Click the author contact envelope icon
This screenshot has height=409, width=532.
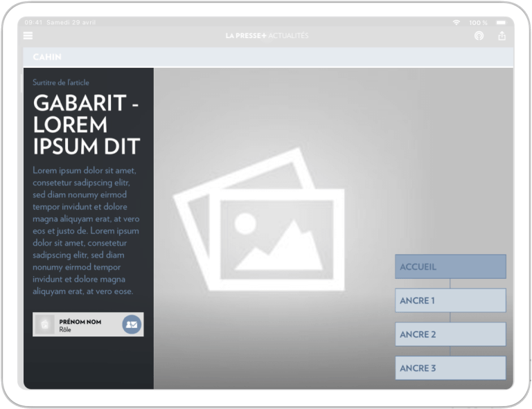132,324
